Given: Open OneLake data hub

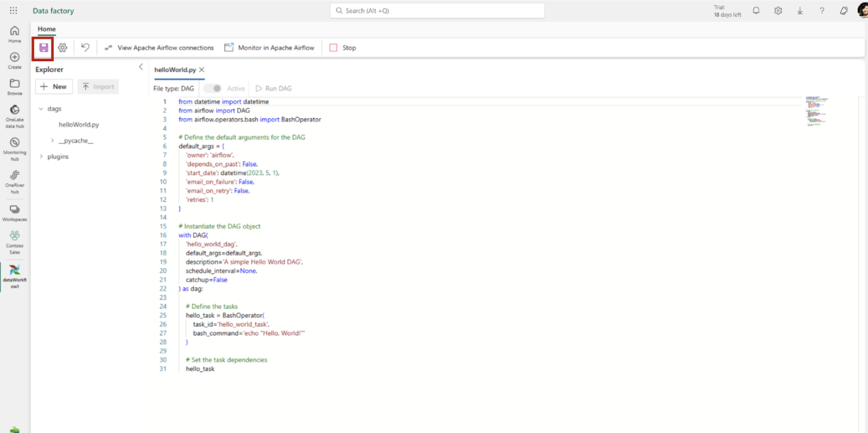Looking at the screenshot, I should [15, 116].
